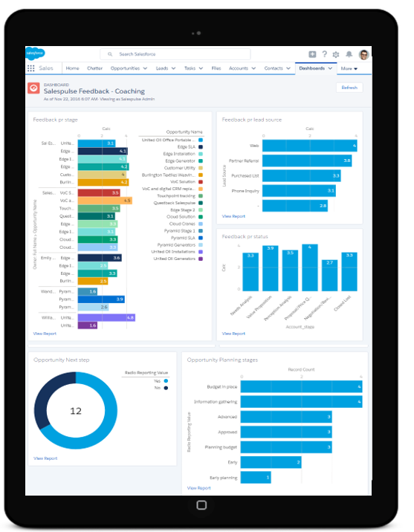
Task: Click the Feedback pr stage title
Action: pos(55,120)
